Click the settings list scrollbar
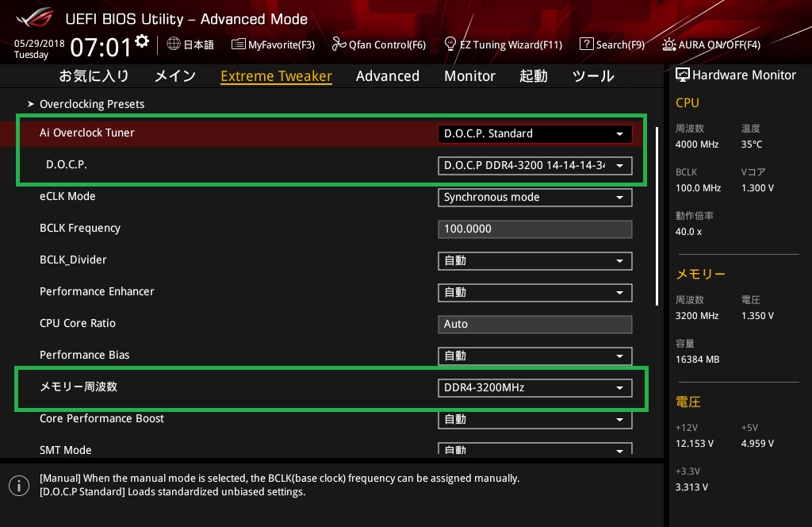812x527 pixels. 657,216
